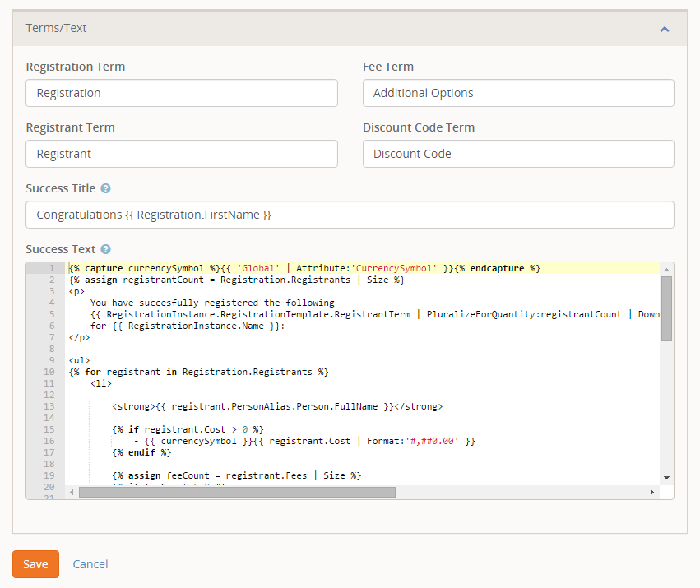This screenshot has height=588, width=700.
Task: Click the editor's scroll up arrow
Action: tap(666, 269)
